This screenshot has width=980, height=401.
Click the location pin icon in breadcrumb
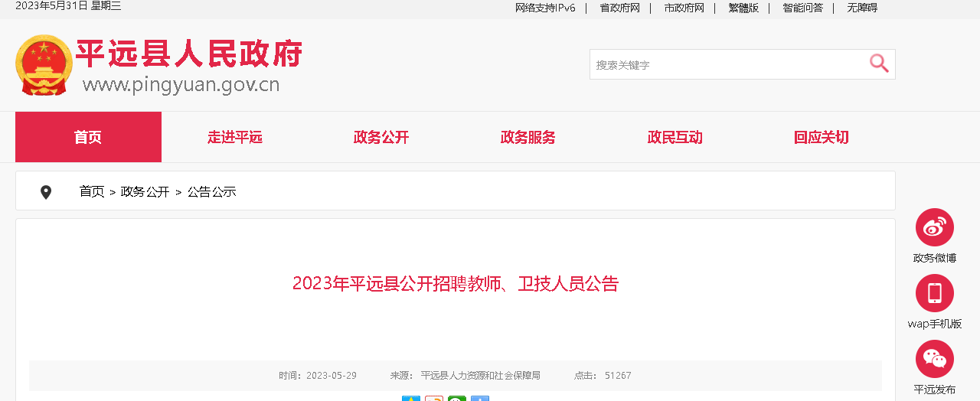pos(46,192)
